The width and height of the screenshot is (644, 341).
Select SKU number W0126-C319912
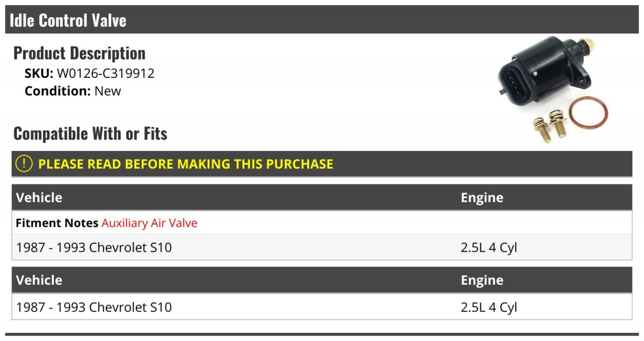pos(106,74)
